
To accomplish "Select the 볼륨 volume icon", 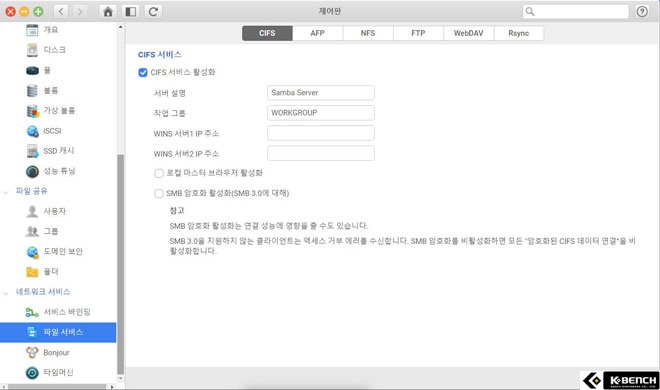I will coord(32,90).
